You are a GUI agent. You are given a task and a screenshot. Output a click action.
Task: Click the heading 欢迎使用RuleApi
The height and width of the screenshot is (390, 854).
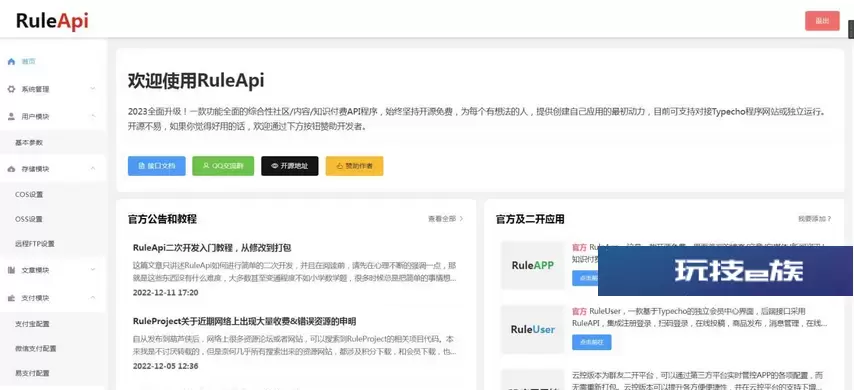tap(196, 81)
